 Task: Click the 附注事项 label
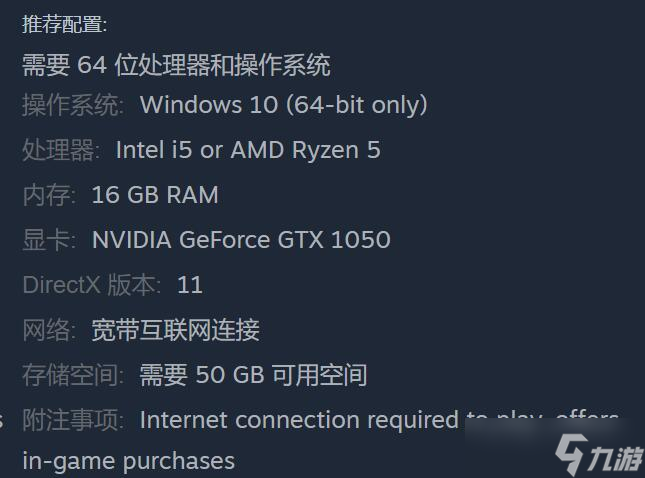(x=73, y=420)
